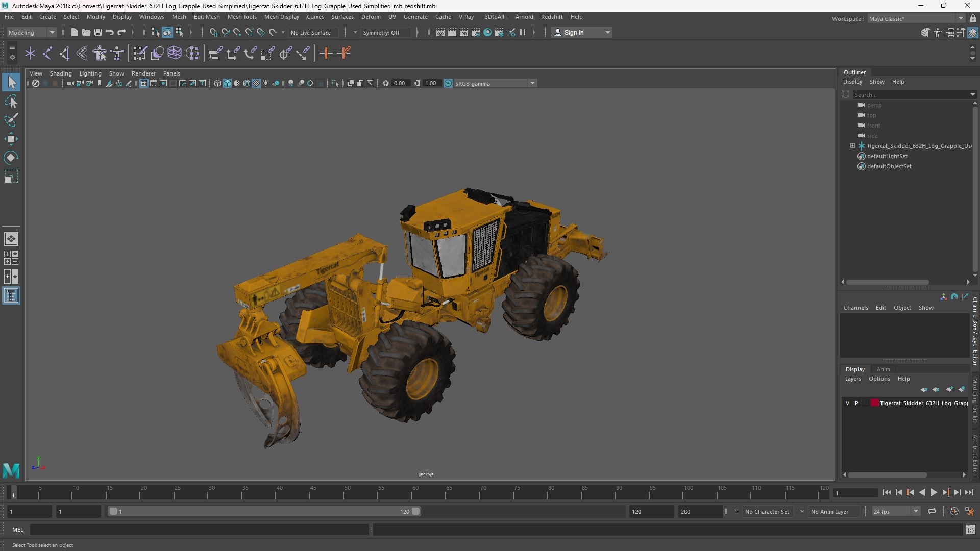Select the Lasso selection tool
The image size is (980, 551).
[x=11, y=102]
